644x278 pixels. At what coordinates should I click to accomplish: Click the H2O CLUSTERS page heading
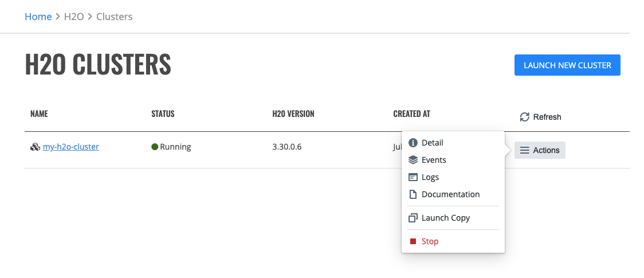point(98,64)
